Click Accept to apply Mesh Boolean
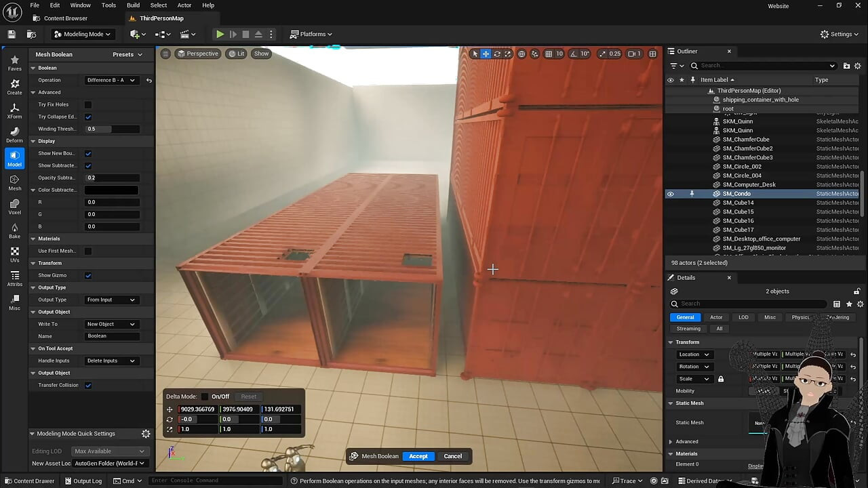The width and height of the screenshot is (868, 488). [x=418, y=456]
